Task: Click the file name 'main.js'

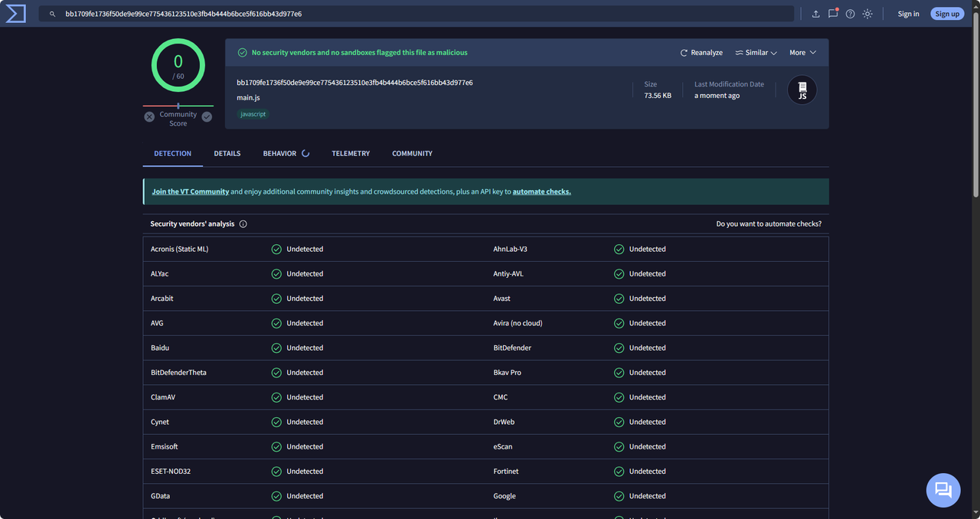Action: [248, 98]
